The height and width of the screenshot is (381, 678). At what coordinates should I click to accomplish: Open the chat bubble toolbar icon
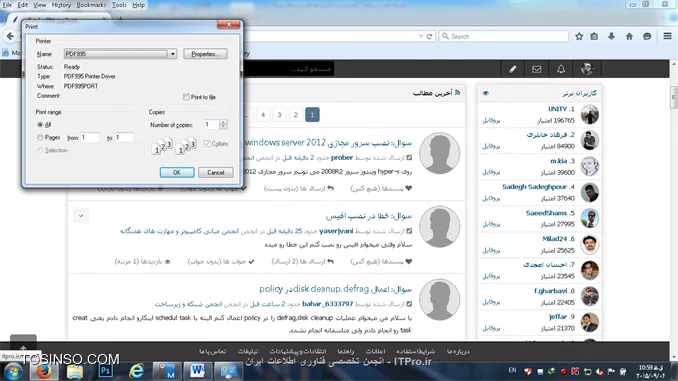tap(647, 36)
